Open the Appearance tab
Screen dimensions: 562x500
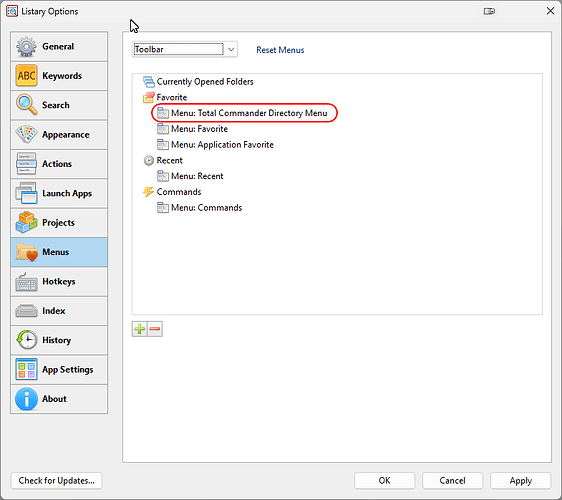tap(59, 134)
